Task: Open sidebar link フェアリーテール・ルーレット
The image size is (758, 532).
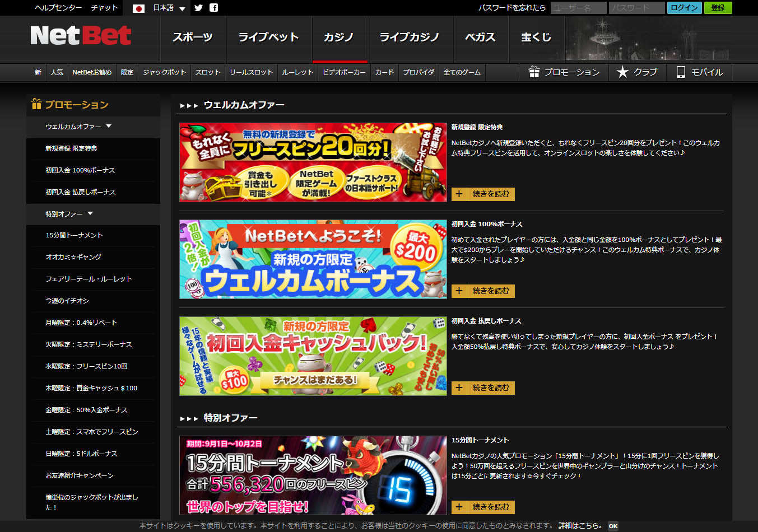Action: point(89,279)
